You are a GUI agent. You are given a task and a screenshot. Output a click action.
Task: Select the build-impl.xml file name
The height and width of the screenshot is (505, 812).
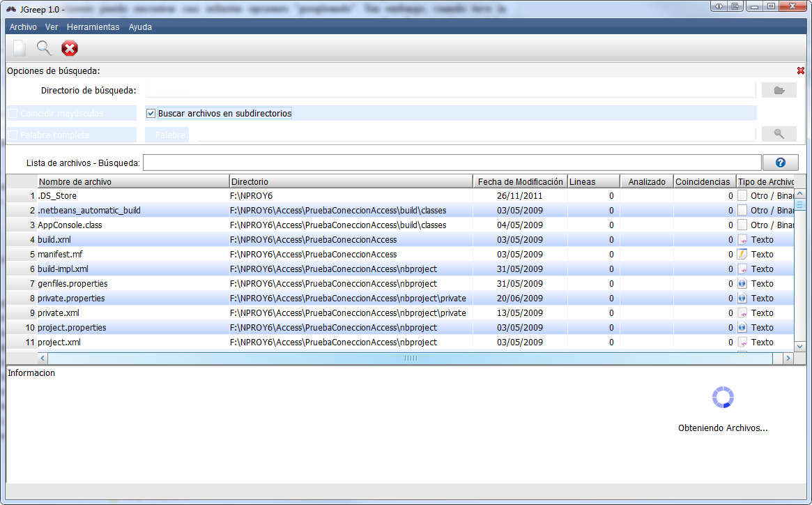pos(63,269)
